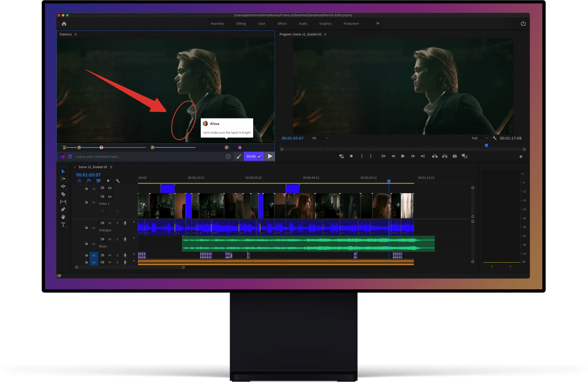
Task: Click the blue timeline playhead handle
Action: (389, 181)
